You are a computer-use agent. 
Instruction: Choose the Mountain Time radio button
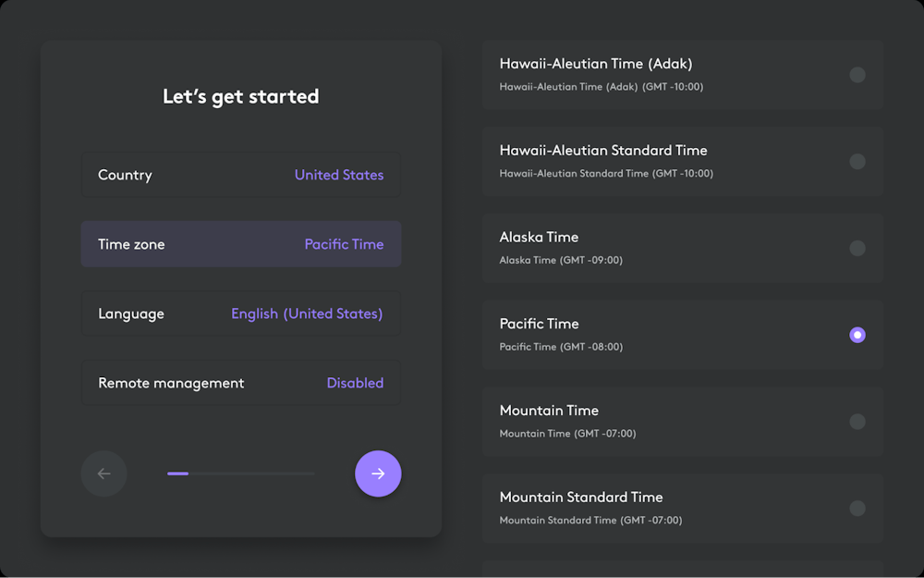tap(857, 422)
